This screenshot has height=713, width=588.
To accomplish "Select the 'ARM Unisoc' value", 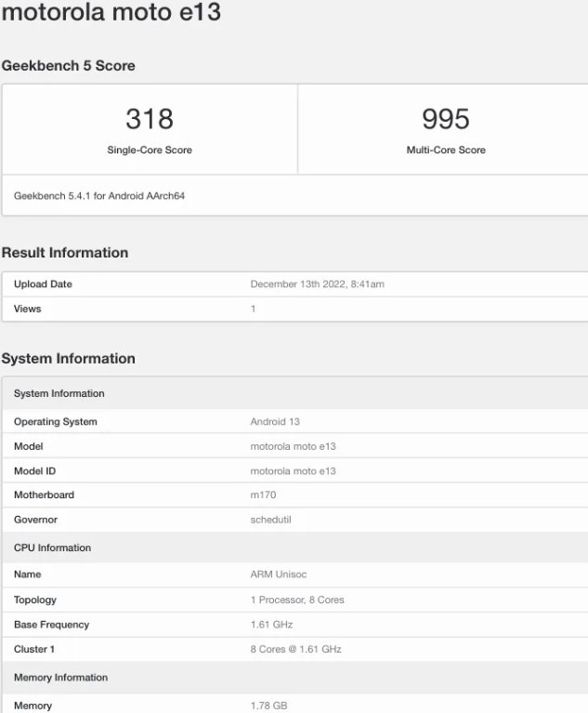I will click(279, 574).
